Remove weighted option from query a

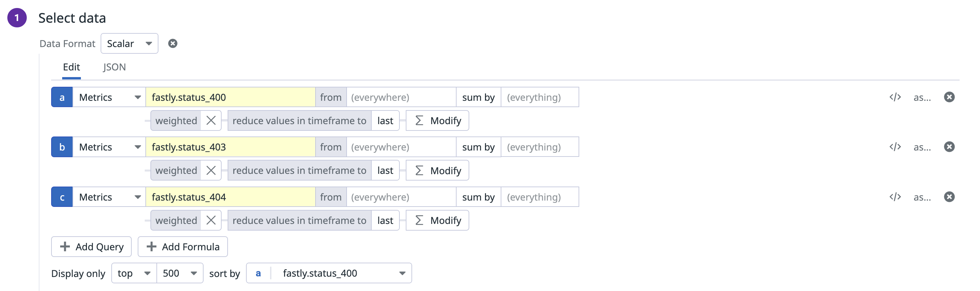[x=211, y=121]
